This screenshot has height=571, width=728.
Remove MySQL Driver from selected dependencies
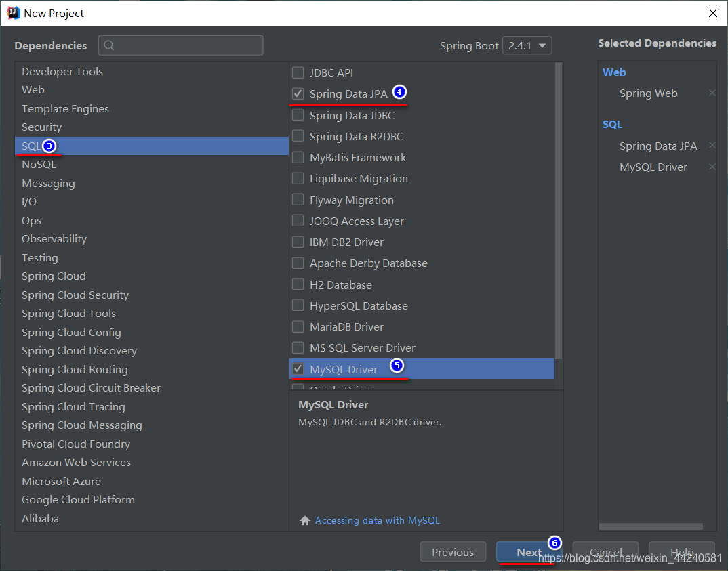click(x=712, y=167)
